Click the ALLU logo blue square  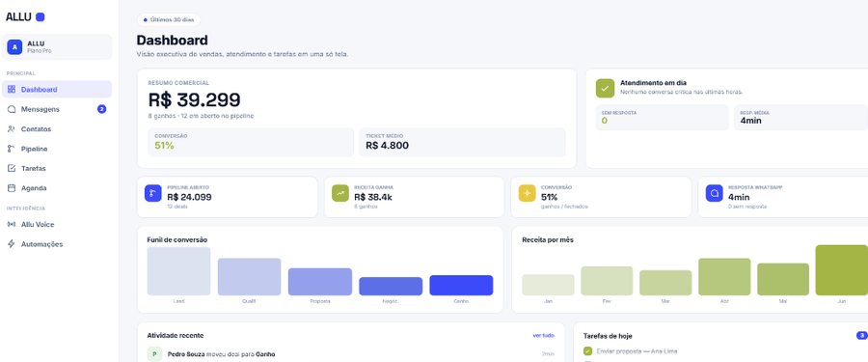[40, 17]
